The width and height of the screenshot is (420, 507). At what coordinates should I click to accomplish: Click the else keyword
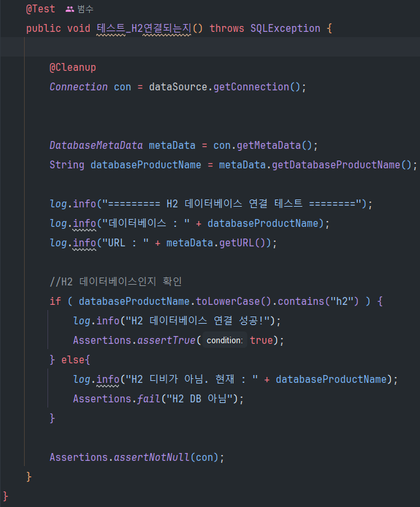click(x=73, y=360)
